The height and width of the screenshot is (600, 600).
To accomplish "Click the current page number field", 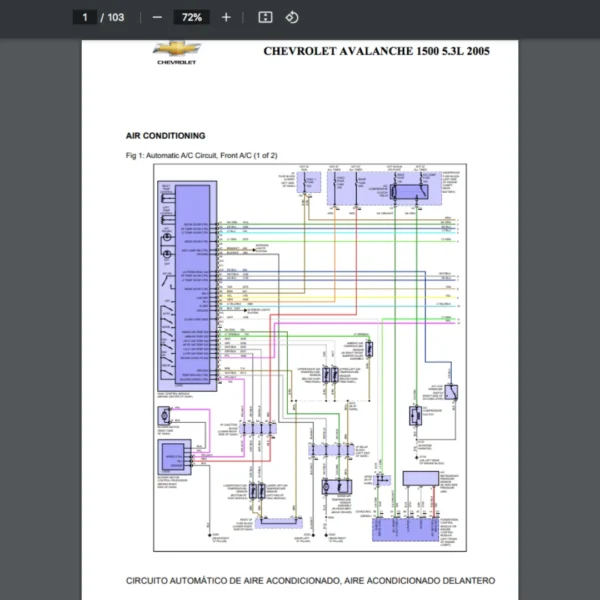I will tap(86, 17).
